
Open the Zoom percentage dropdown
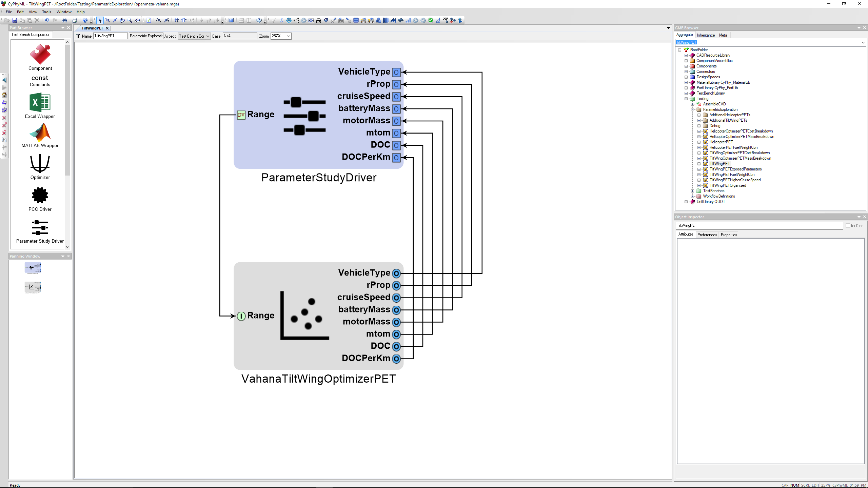tap(288, 36)
